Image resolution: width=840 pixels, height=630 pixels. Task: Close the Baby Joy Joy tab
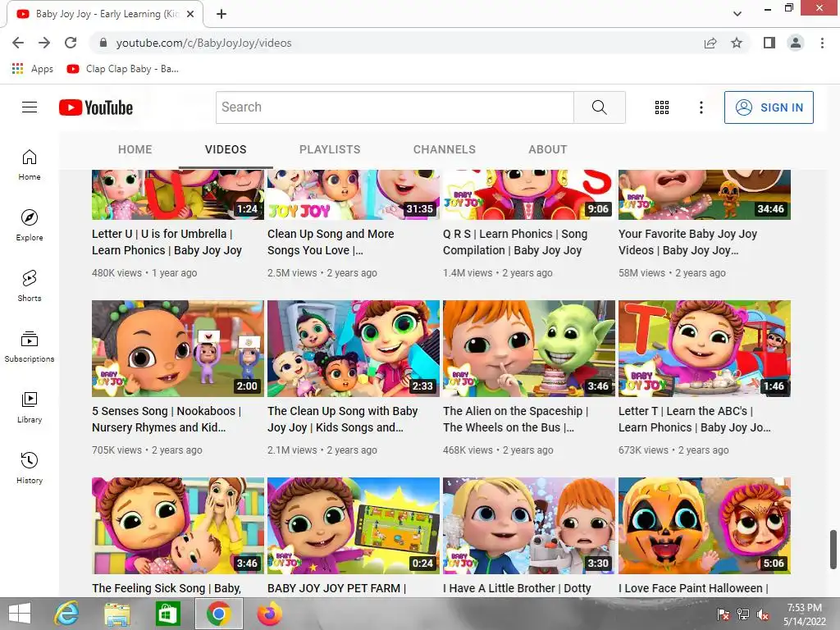click(x=190, y=14)
